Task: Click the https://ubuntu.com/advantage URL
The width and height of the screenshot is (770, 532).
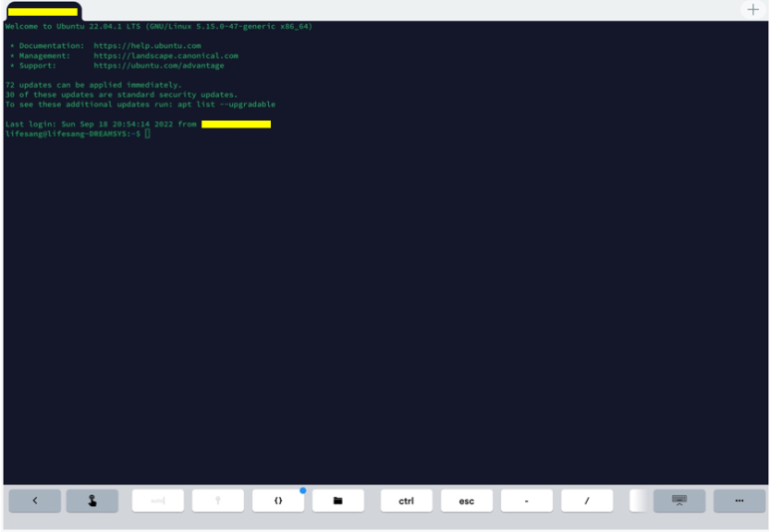Action: point(158,66)
